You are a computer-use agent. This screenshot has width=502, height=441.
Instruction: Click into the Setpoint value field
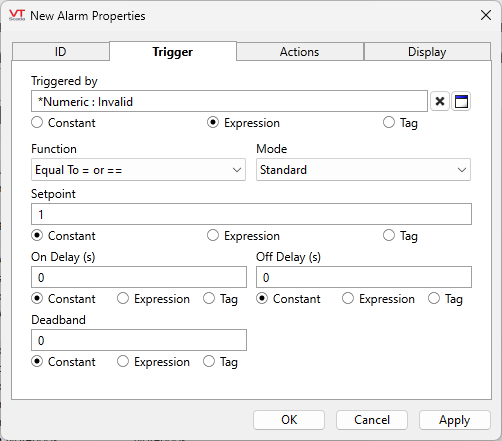coord(251,214)
